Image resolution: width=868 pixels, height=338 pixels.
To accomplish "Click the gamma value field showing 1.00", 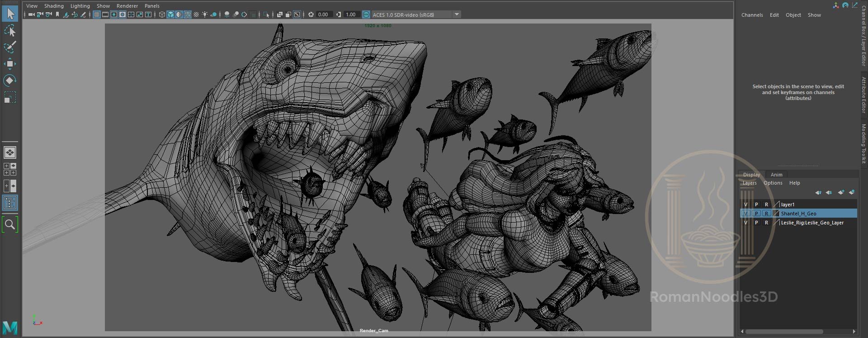I will coord(351,14).
